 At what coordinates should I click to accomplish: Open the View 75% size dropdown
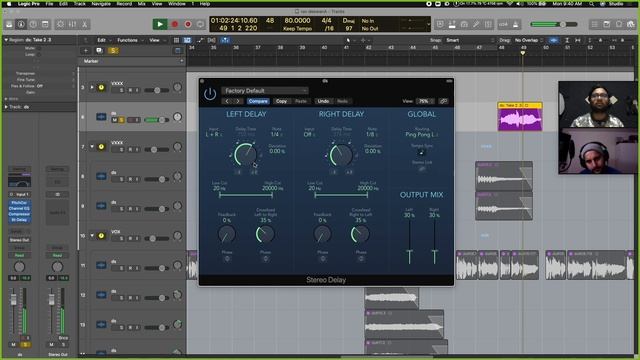[x=425, y=101]
